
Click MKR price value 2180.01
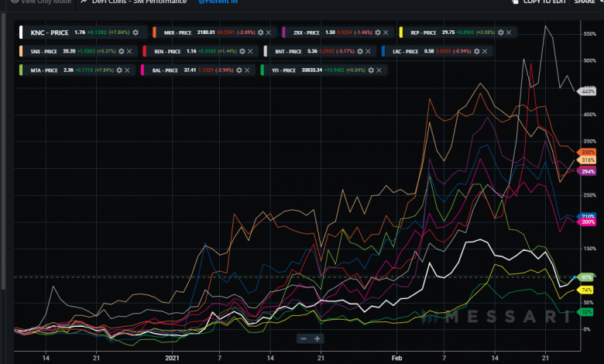206,33
